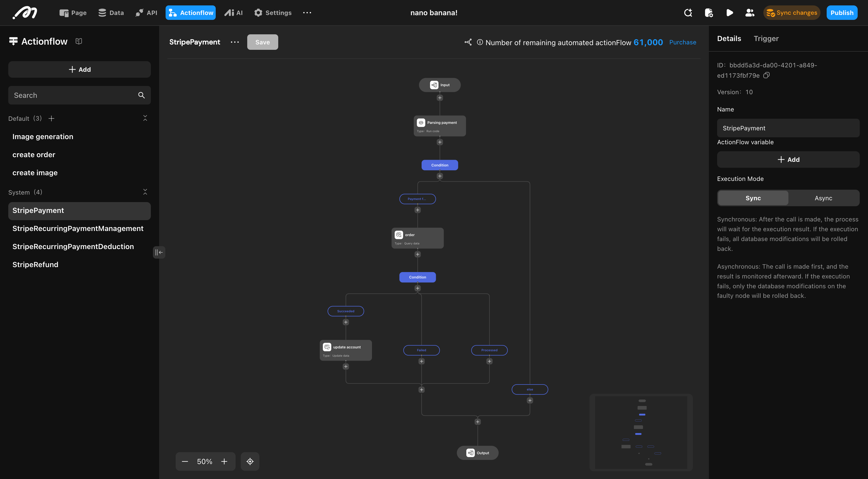The width and height of the screenshot is (868, 479).
Task: Click the share graph icon
Action: click(x=468, y=42)
